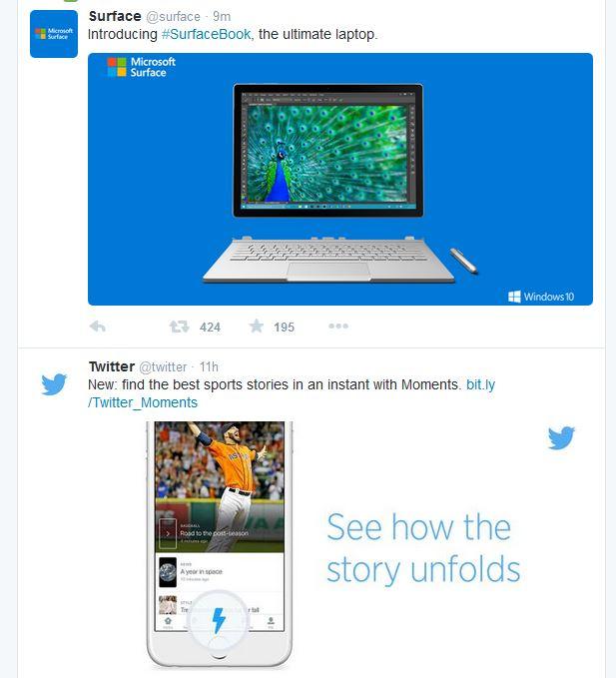Click the reply arrow under Surface tweet

98,327
